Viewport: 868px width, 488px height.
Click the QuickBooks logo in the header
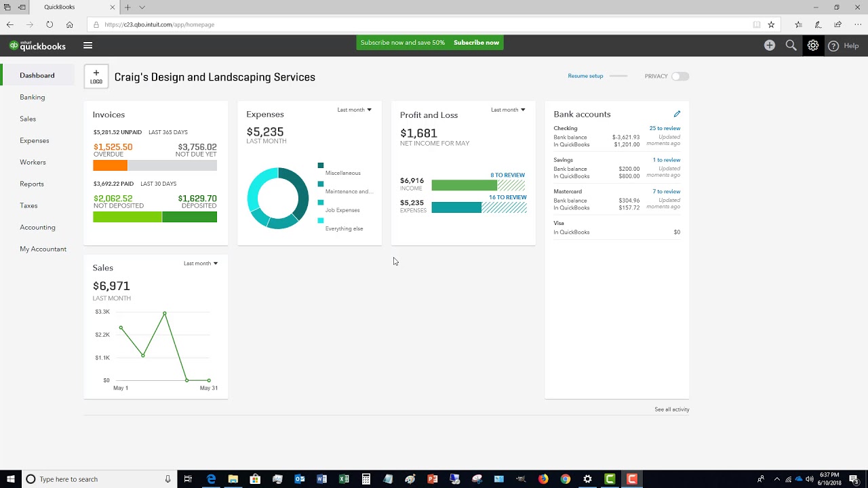pos(37,46)
